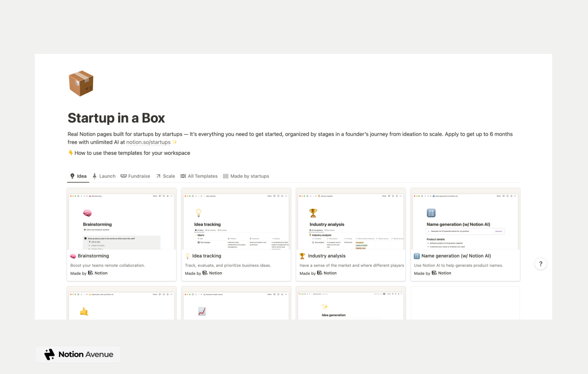The width and height of the screenshot is (588, 374).
Task: Open the notion.so/startups link
Action: tap(148, 142)
